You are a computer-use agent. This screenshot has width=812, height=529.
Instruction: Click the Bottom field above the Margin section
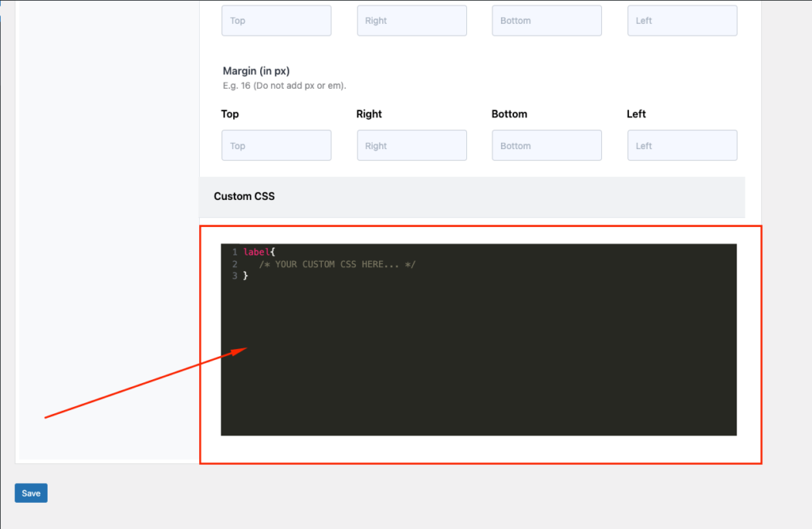(546, 21)
